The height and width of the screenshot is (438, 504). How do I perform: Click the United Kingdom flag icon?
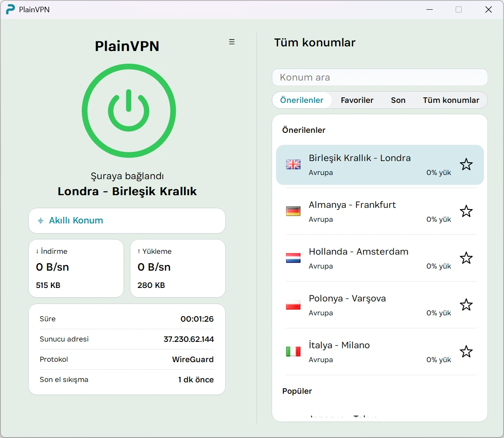point(293,164)
